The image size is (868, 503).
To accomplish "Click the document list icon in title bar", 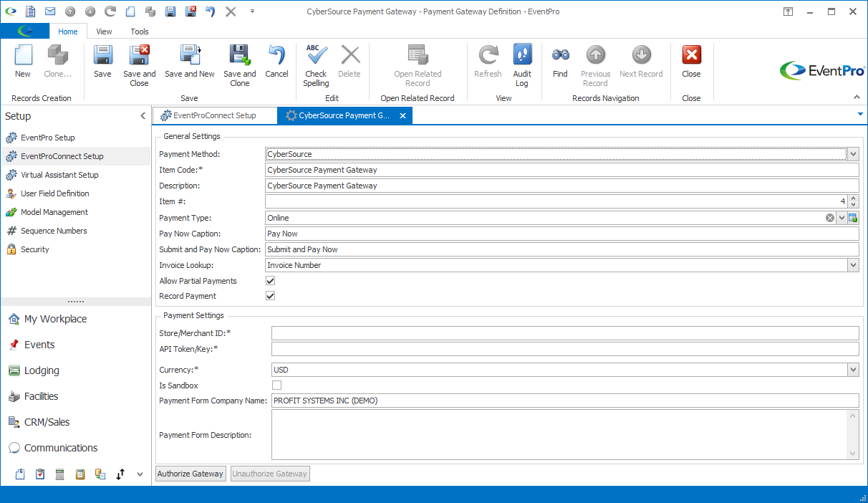I will tap(30, 11).
